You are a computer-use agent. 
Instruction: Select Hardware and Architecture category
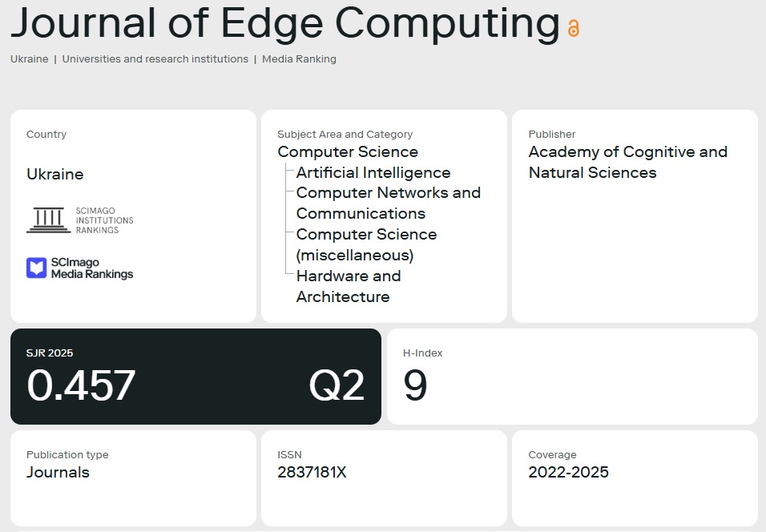tap(348, 286)
